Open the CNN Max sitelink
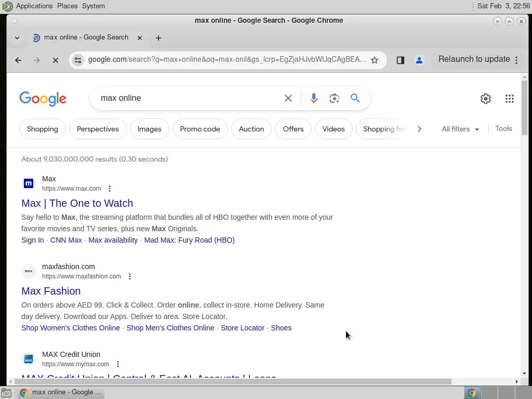The width and height of the screenshot is (532, 399). click(x=66, y=241)
